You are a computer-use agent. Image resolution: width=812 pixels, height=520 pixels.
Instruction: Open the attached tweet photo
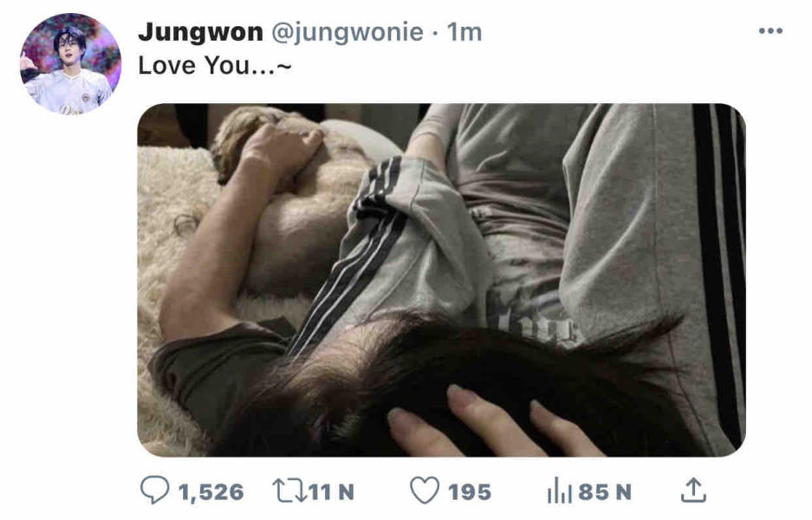pos(441,280)
